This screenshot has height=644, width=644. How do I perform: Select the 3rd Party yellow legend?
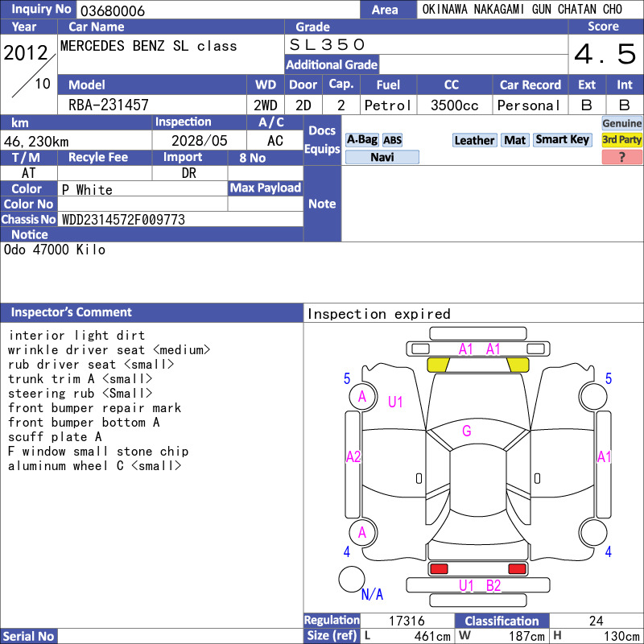click(x=621, y=139)
